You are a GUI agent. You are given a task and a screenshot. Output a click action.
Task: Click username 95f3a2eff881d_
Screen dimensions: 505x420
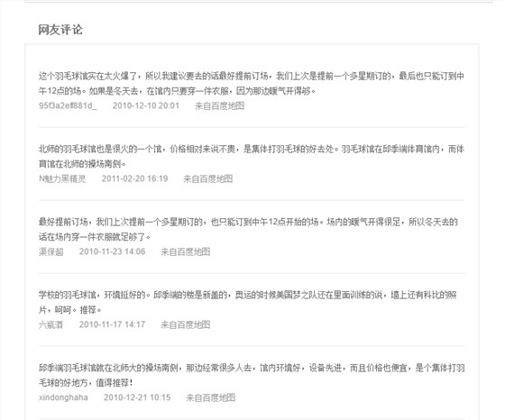pos(68,105)
